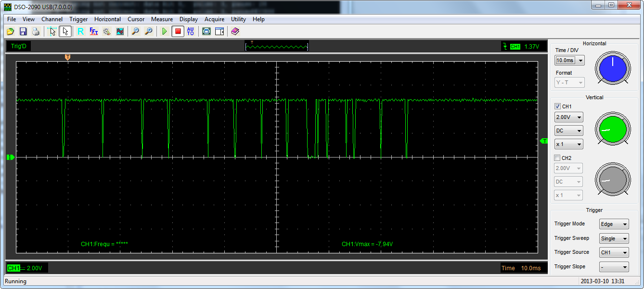Click the trigger level marker on right edge
This screenshot has width=644, height=289.
coord(544,141)
